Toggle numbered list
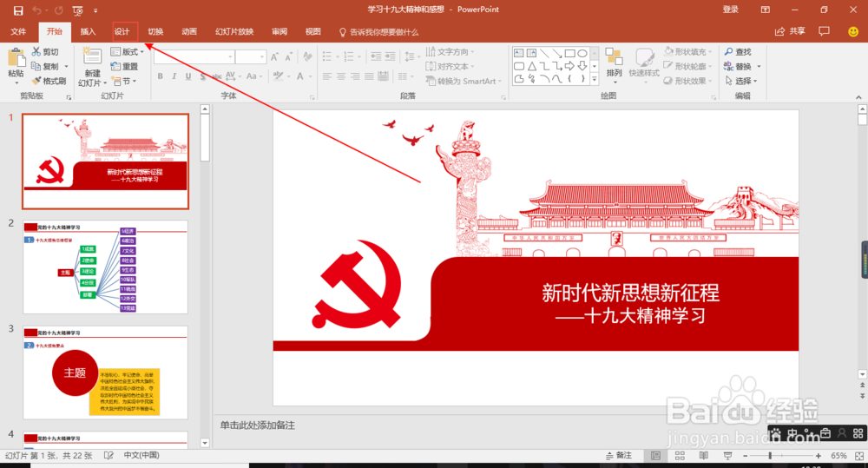Viewport: 868px width, 468px height. tap(351, 56)
